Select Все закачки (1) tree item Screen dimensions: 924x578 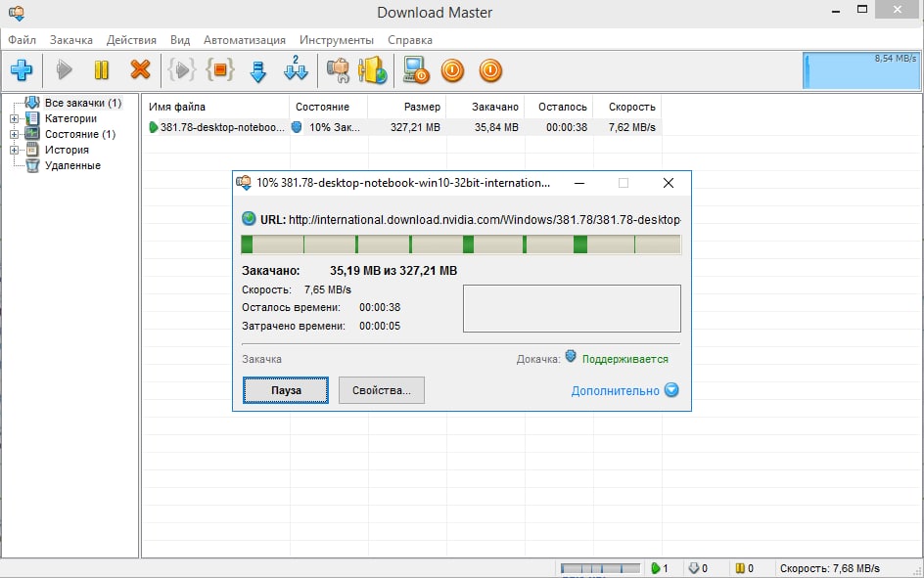click(83, 103)
